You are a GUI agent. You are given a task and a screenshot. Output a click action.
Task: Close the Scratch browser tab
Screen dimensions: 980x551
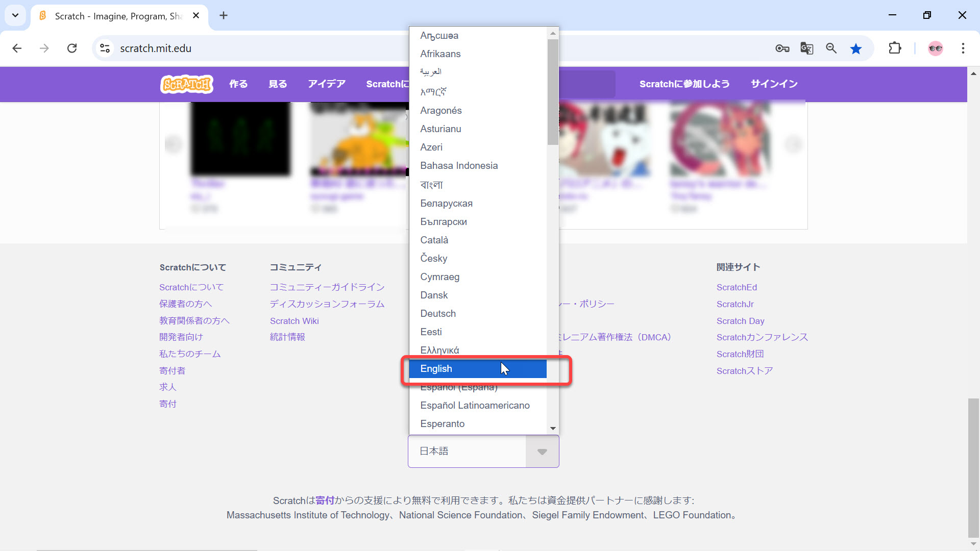pos(196,16)
